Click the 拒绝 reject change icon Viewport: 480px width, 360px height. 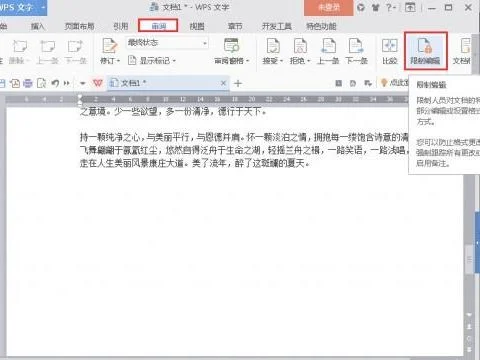click(x=300, y=46)
